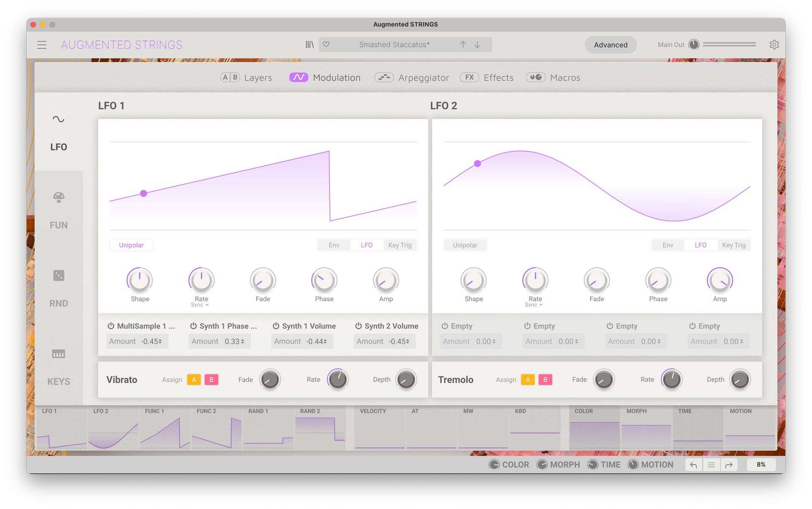Viewport: 812px width, 509px height.
Task: Toggle Vibrato assign A
Action: (x=194, y=380)
